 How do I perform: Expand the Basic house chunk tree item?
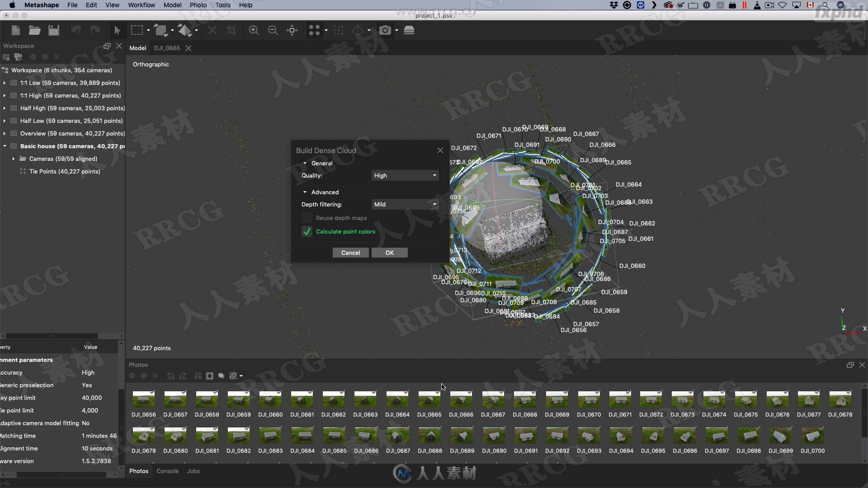tap(4, 146)
